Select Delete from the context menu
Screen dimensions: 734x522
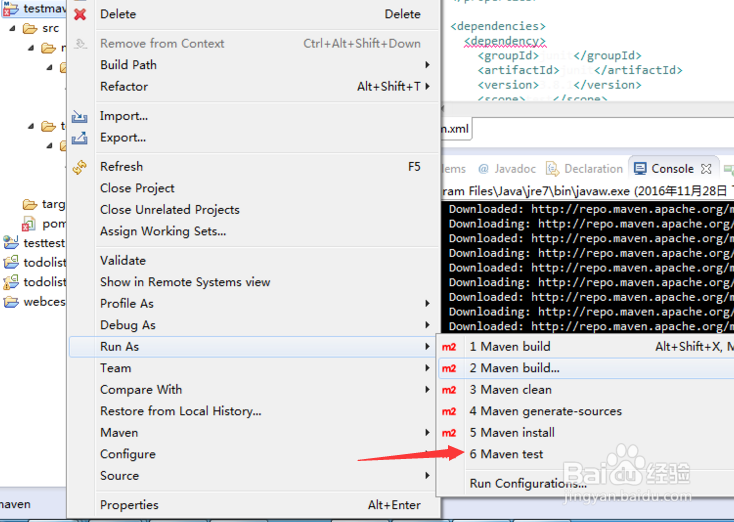tap(253, 15)
